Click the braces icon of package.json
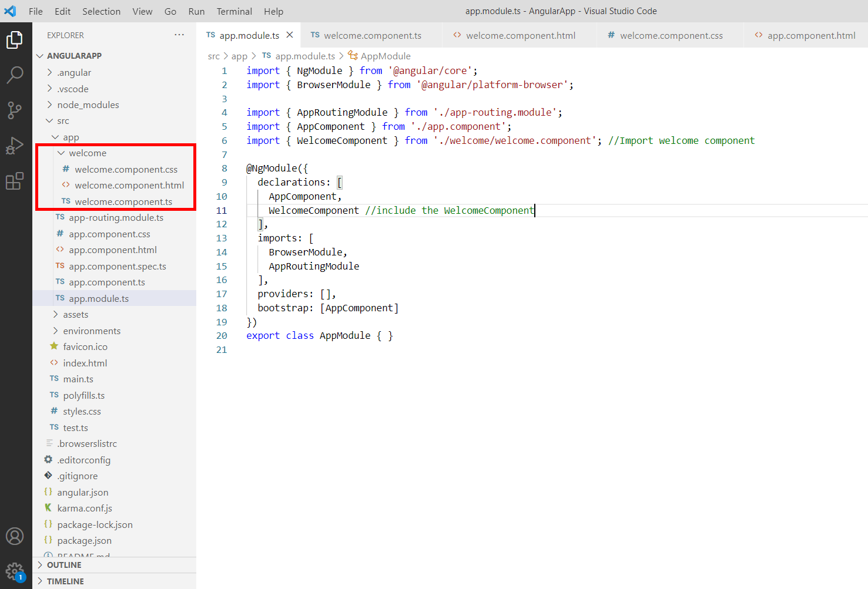The image size is (868, 589). point(48,540)
